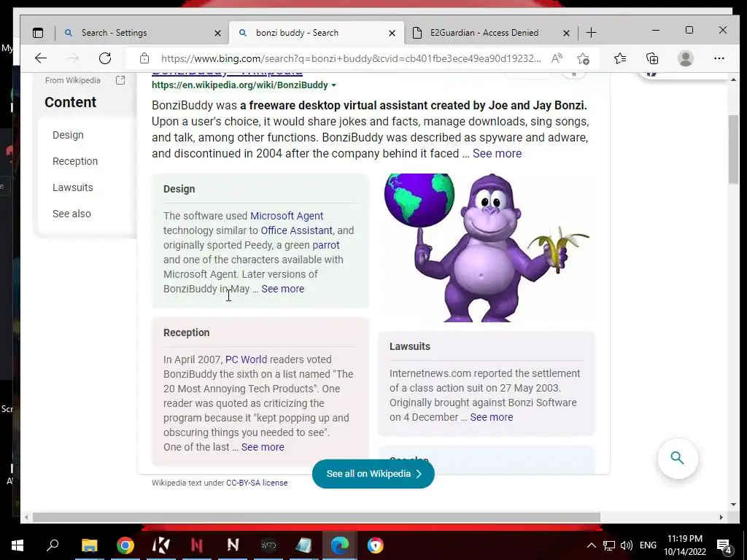Add this page to favorites star icon
747x560 pixels.
[x=583, y=58]
